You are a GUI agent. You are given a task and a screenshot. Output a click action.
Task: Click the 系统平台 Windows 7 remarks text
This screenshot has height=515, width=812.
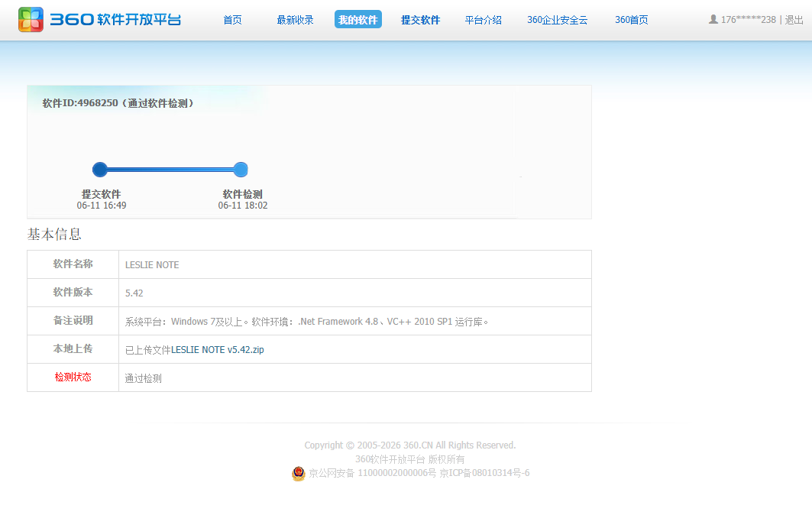point(306,322)
